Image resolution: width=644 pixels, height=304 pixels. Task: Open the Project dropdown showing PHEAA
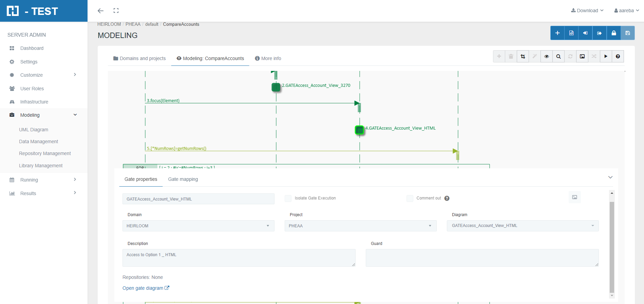[360, 226]
